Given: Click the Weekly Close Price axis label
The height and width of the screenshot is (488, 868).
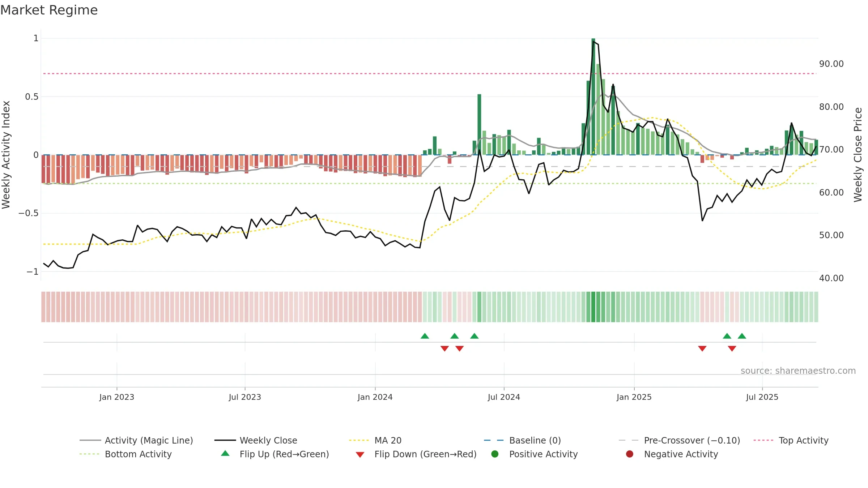Looking at the screenshot, I should 858,155.
